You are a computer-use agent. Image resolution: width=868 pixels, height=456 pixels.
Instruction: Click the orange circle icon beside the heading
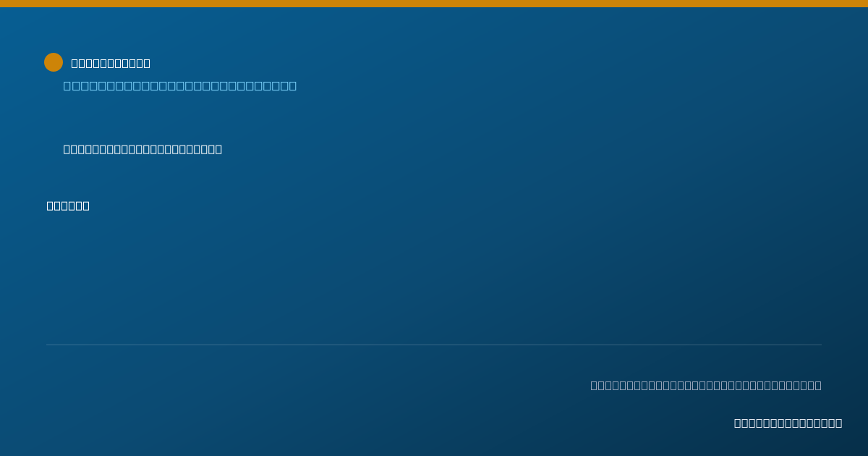[54, 62]
